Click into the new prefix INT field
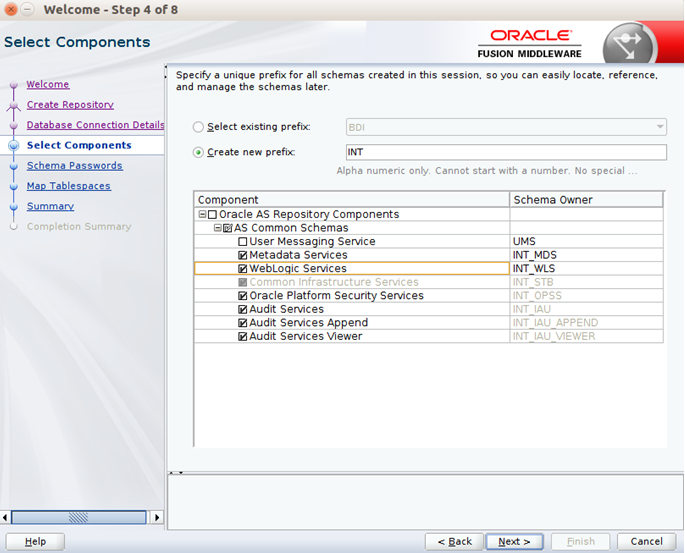The width and height of the screenshot is (685, 553). pyautogui.click(x=506, y=152)
